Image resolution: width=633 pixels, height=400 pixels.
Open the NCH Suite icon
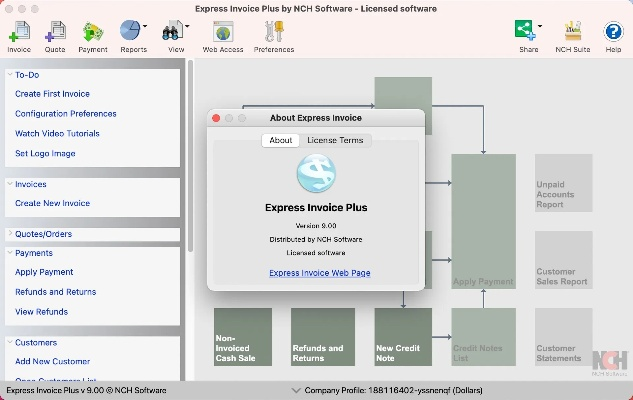pyautogui.click(x=573, y=35)
